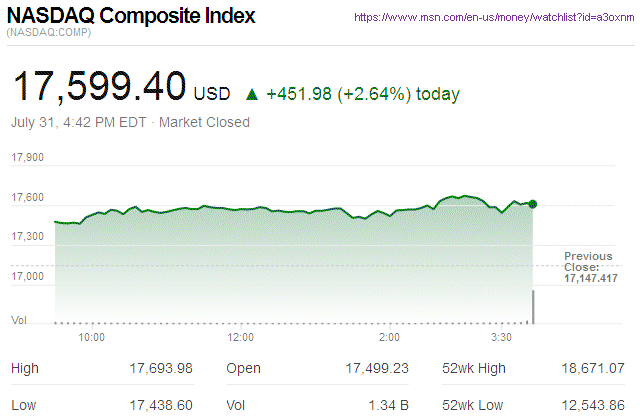Click the green up-arrow change icon
The height and width of the screenshot is (420, 640).
[251, 95]
